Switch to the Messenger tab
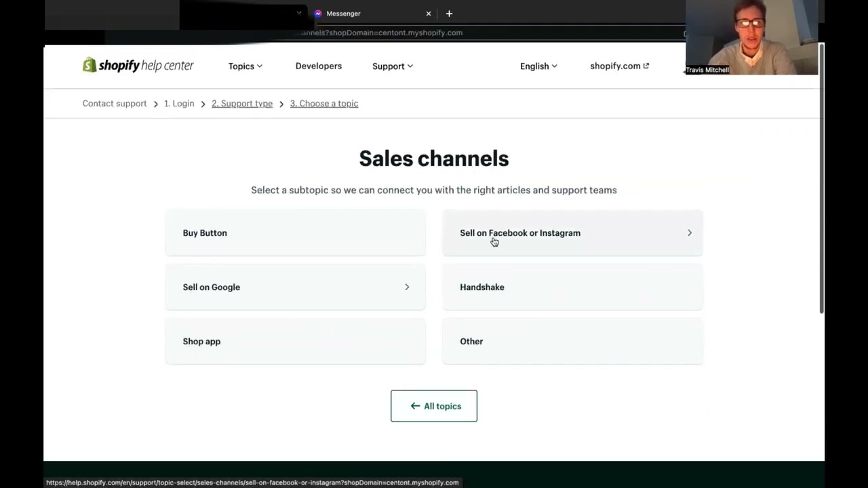 click(359, 14)
